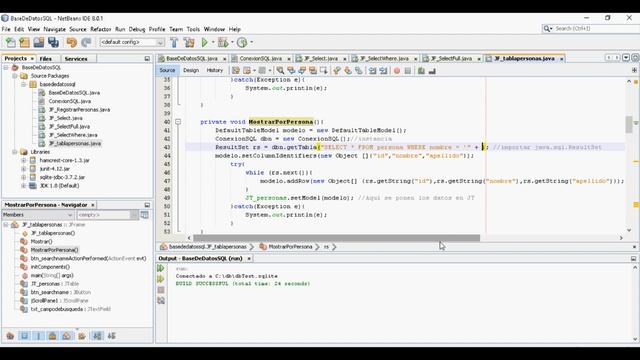Switch to the Design view button

tap(191, 71)
